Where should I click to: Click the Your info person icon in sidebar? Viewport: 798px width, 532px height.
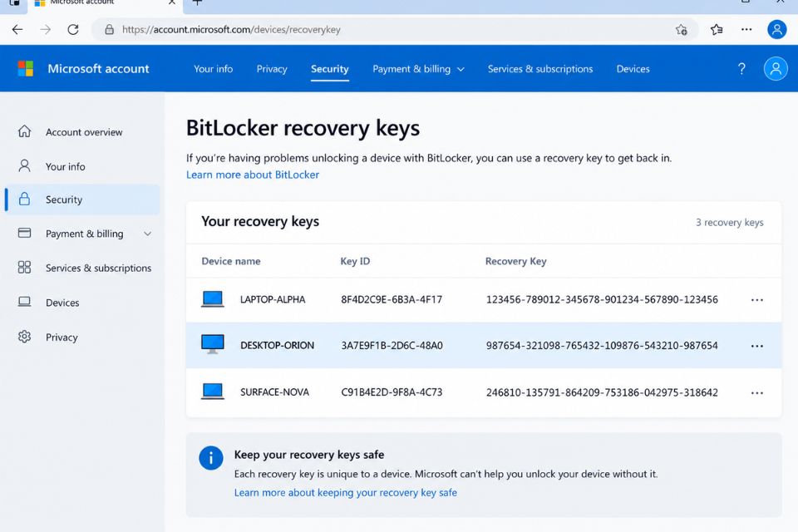coord(24,166)
